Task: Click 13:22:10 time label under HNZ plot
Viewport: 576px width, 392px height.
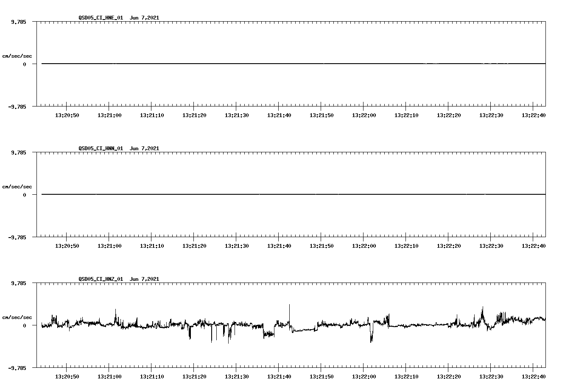Action: (406, 377)
